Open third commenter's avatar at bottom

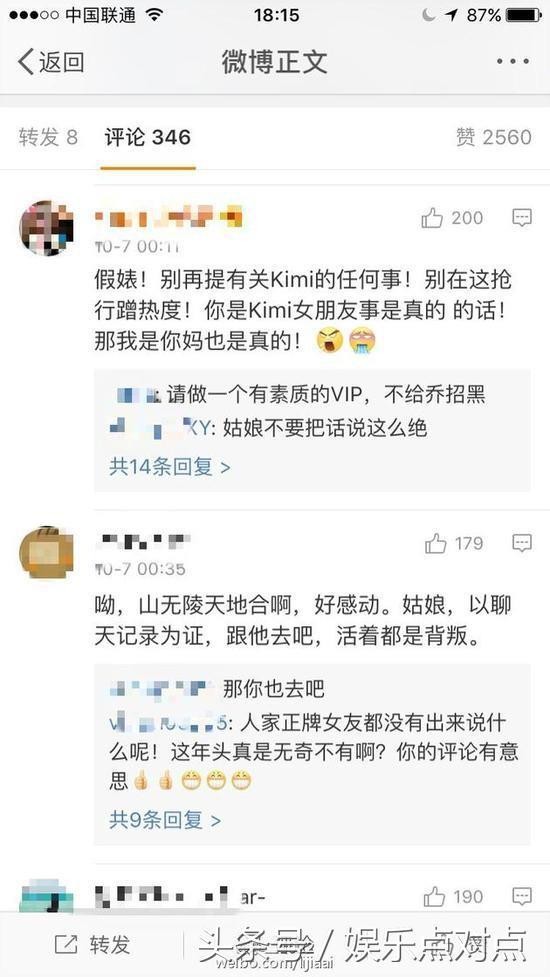(46, 896)
